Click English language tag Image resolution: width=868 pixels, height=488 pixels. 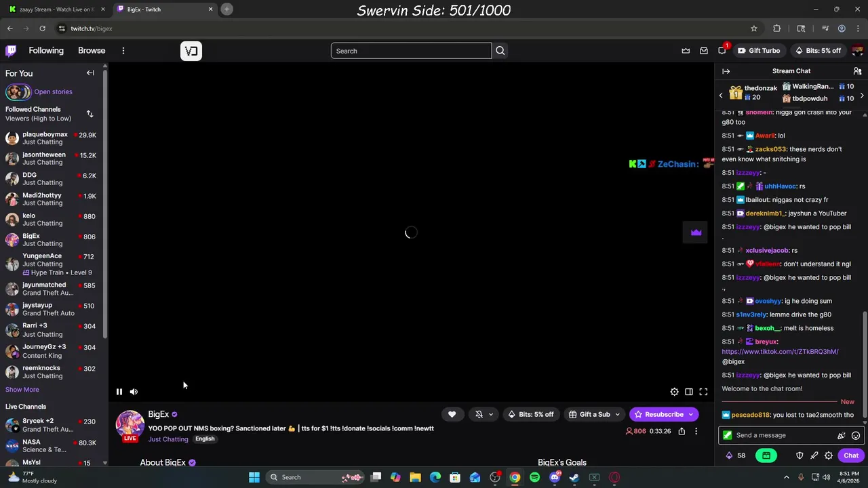pos(205,439)
